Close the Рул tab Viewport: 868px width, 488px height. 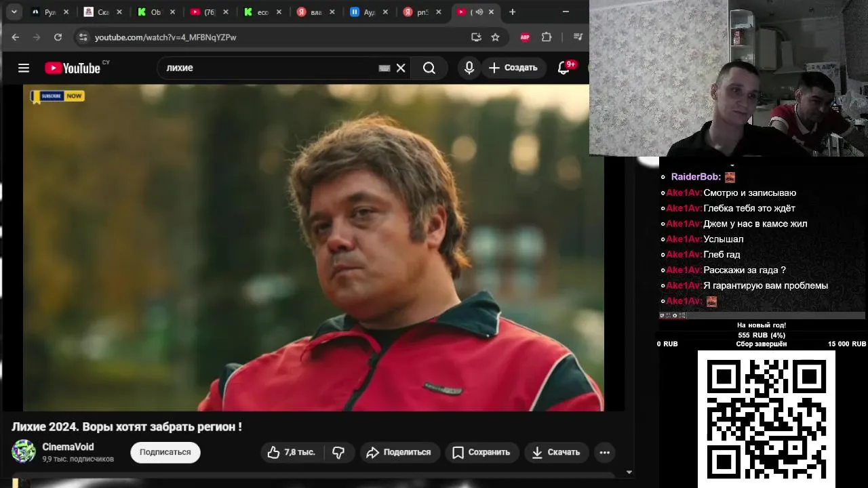coord(66,12)
